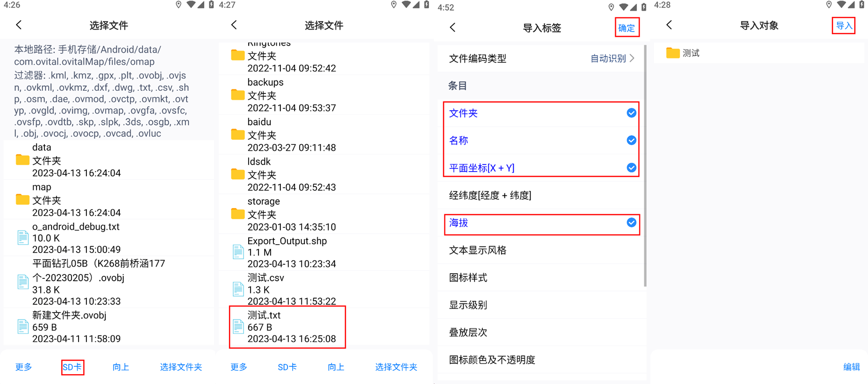
Task: Expand 文件编码类型 自动识别 chevron
Action: coord(632,58)
